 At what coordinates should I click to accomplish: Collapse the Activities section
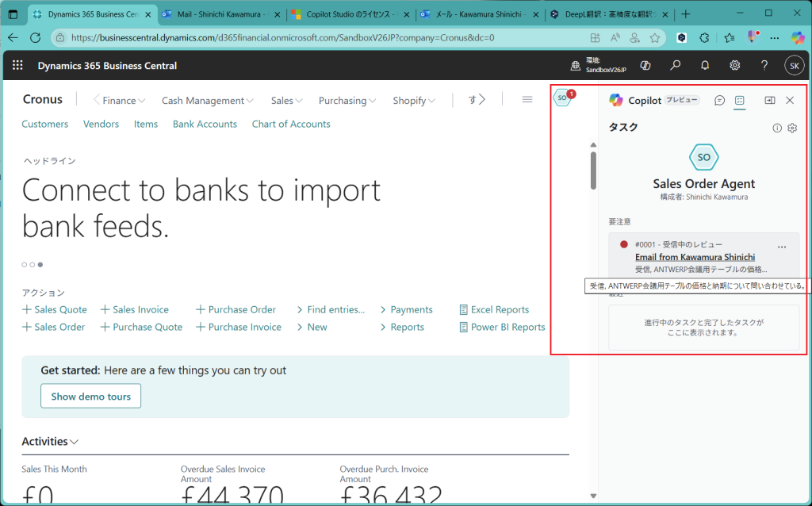(50, 441)
